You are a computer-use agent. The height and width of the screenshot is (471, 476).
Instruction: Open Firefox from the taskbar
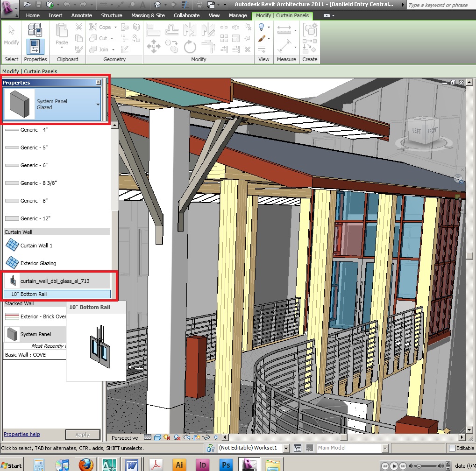coord(85,465)
